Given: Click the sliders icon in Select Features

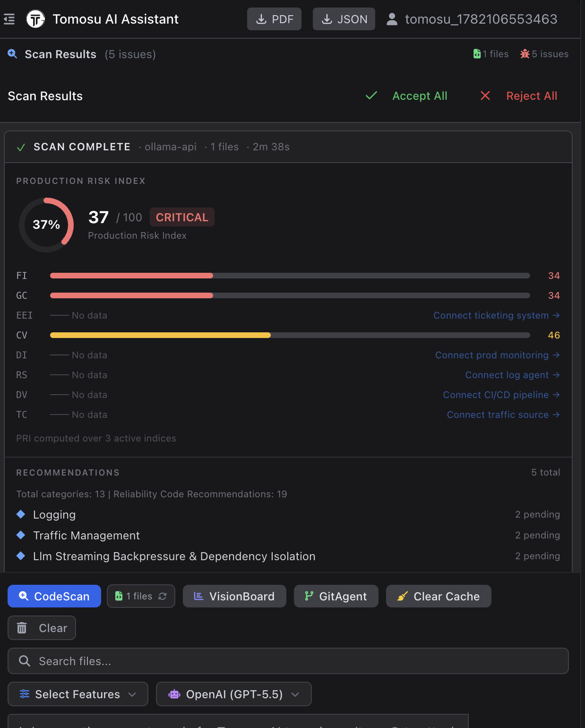Looking at the screenshot, I should point(25,694).
